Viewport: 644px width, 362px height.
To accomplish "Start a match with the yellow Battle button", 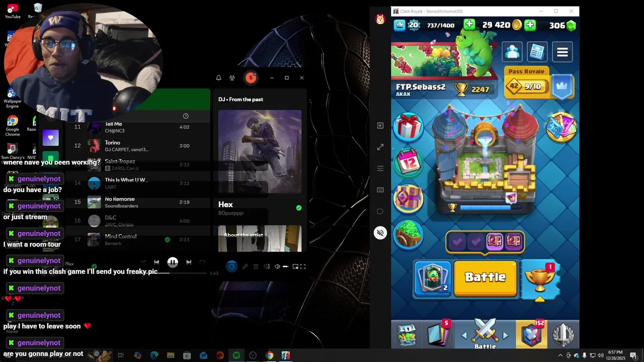I will (x=485, y=278).
